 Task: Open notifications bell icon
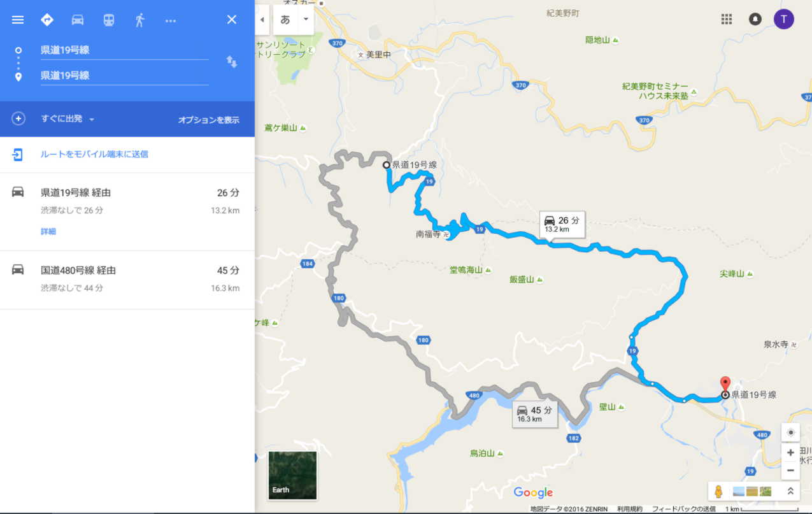[755, 19]
